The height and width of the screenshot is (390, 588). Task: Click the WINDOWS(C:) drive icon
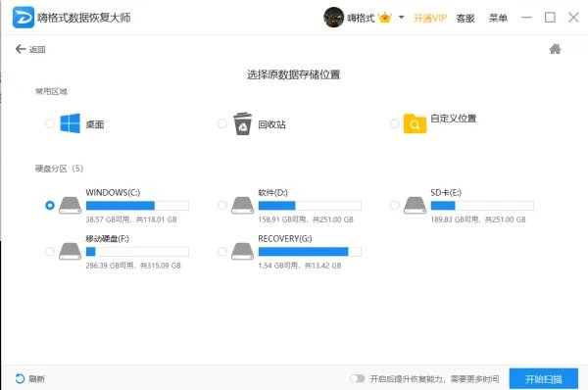71,206
